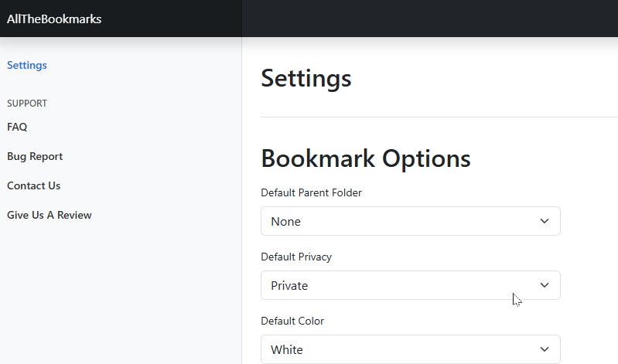Open the FAQ support page

tap(17, 127)
